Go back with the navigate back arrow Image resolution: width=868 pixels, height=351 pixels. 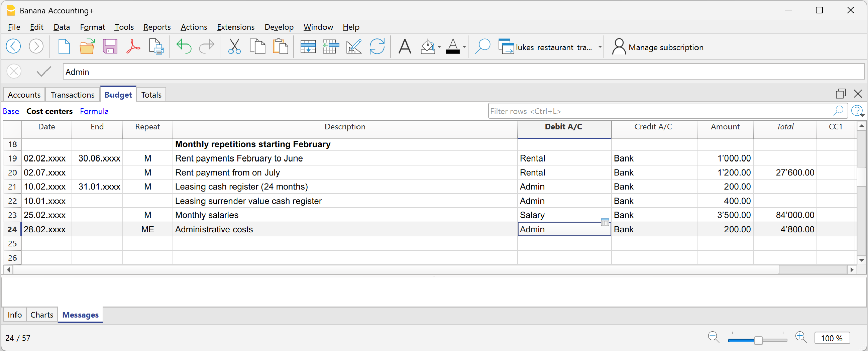coord(13,46)
